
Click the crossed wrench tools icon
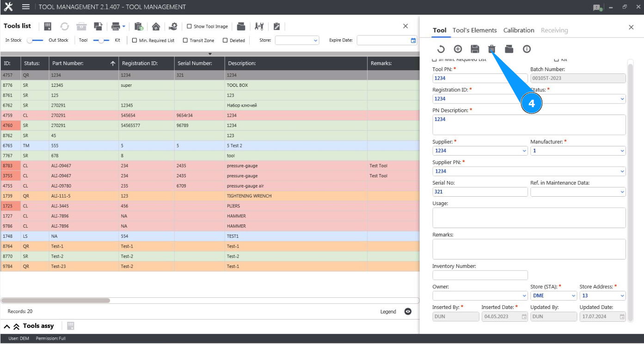click(259, 26)
